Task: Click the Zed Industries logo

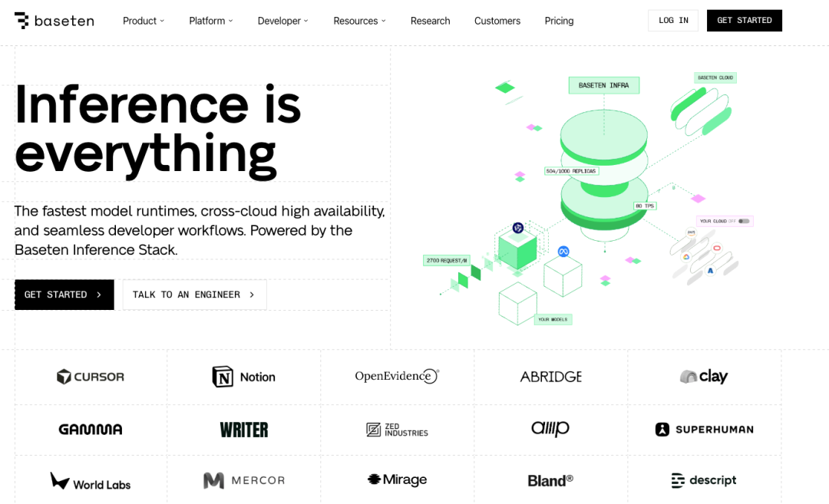Action: click(x=397, y=430)
